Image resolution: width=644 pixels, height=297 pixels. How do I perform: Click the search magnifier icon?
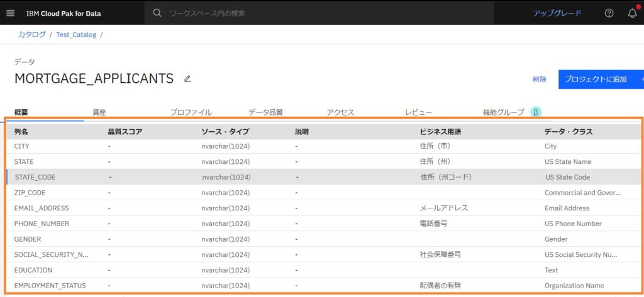pos(157,13)
